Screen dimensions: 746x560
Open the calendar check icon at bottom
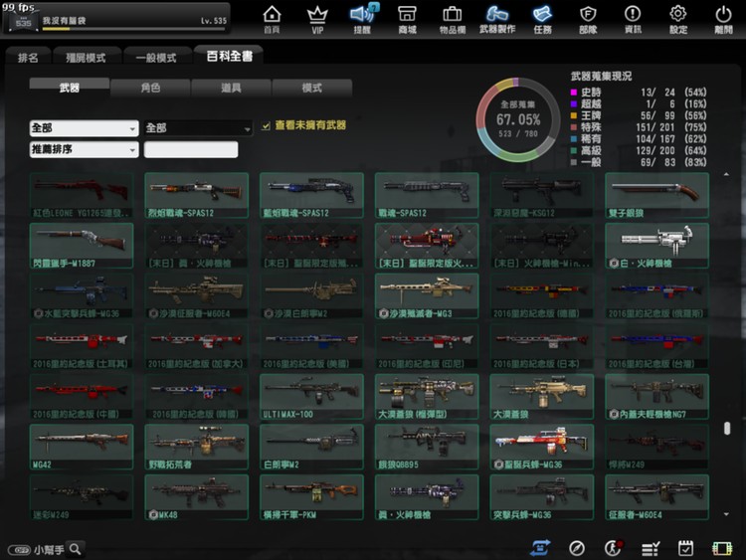click(685, 548)
